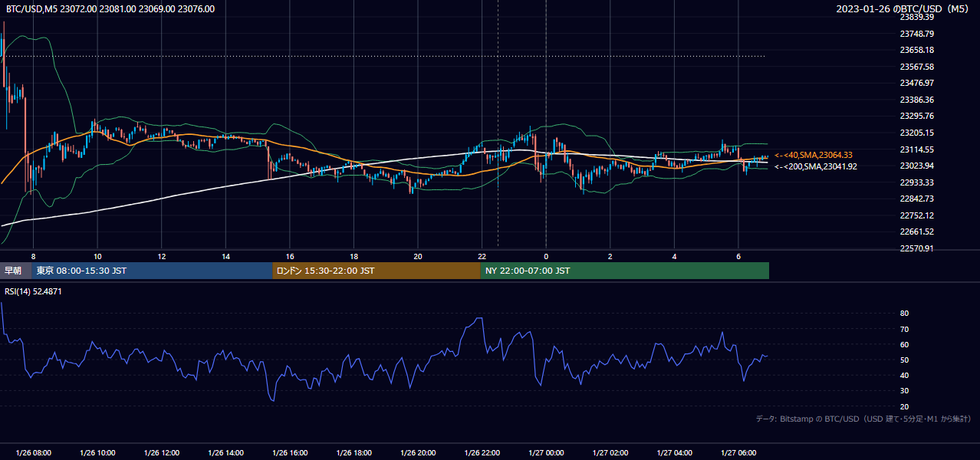Screen dimensions: 980x460
Task: Click price axis value 22661.52
Action: pyautogui.click(x=916, y=232)
